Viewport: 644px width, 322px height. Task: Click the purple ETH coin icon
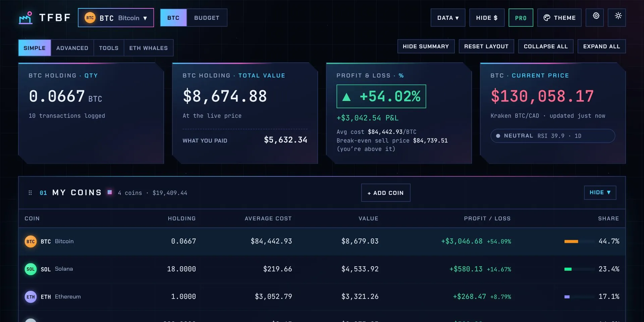(x=31, y=297)
